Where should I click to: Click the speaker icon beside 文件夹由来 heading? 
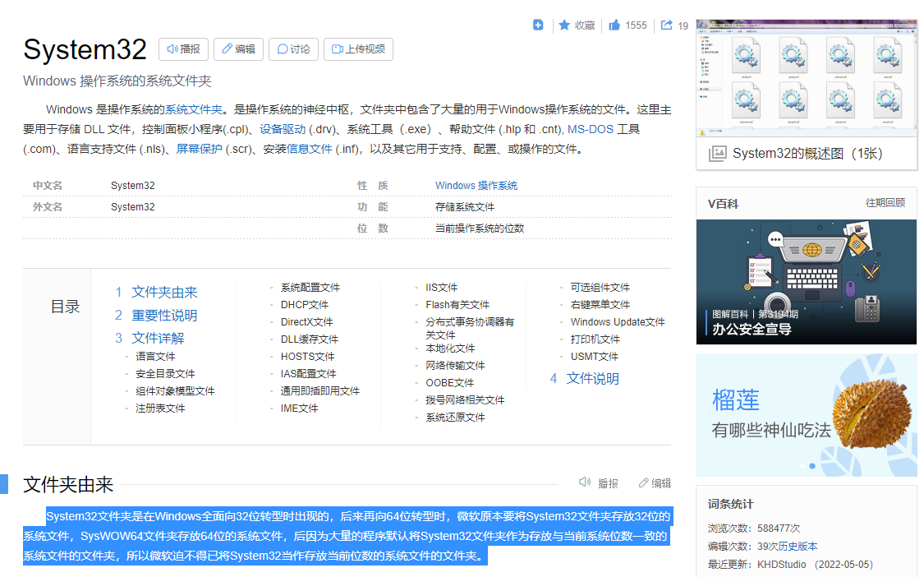[x=585, y=482]
